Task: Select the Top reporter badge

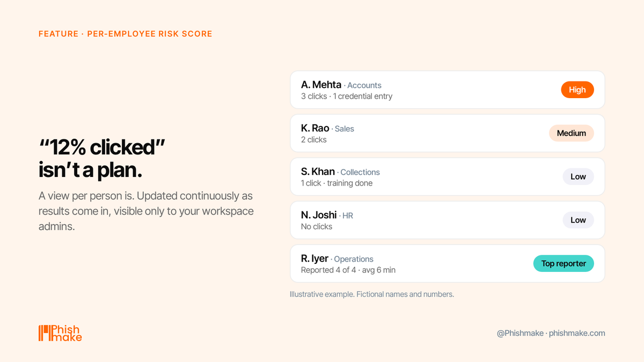Action: [x=563, y=263]
